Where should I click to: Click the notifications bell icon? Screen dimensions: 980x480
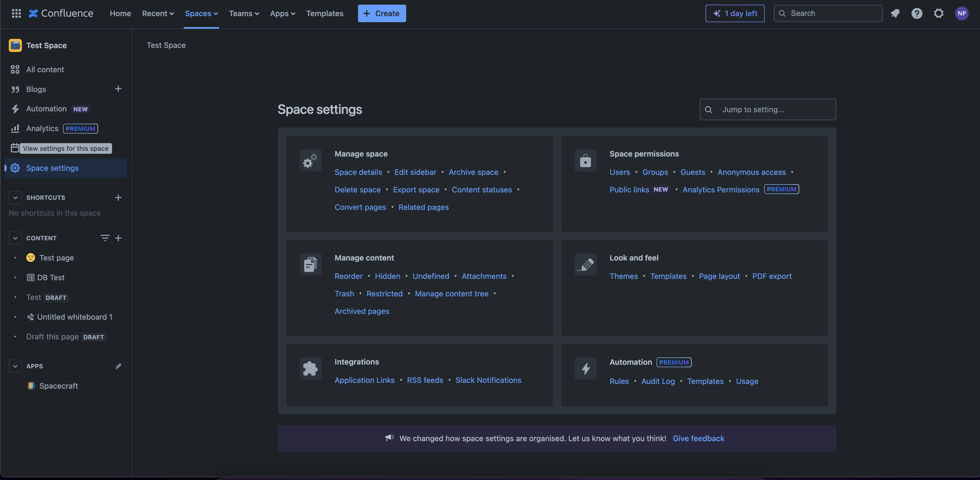895,13
